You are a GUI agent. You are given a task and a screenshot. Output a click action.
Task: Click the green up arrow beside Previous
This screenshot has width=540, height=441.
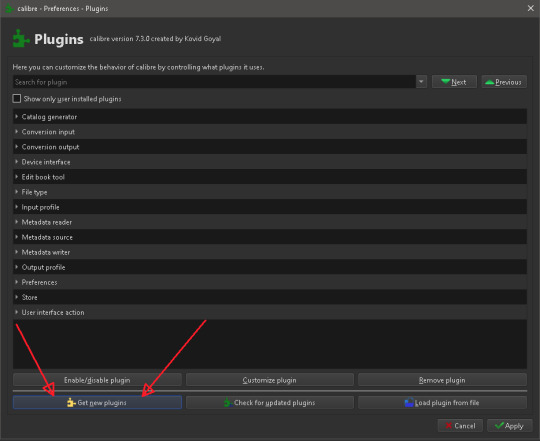tap(489, 82)
